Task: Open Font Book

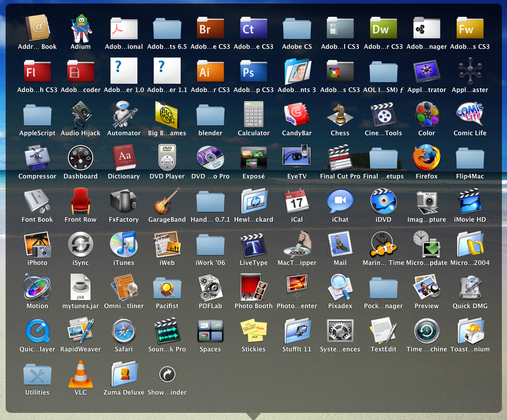Action: pos(37,201)
